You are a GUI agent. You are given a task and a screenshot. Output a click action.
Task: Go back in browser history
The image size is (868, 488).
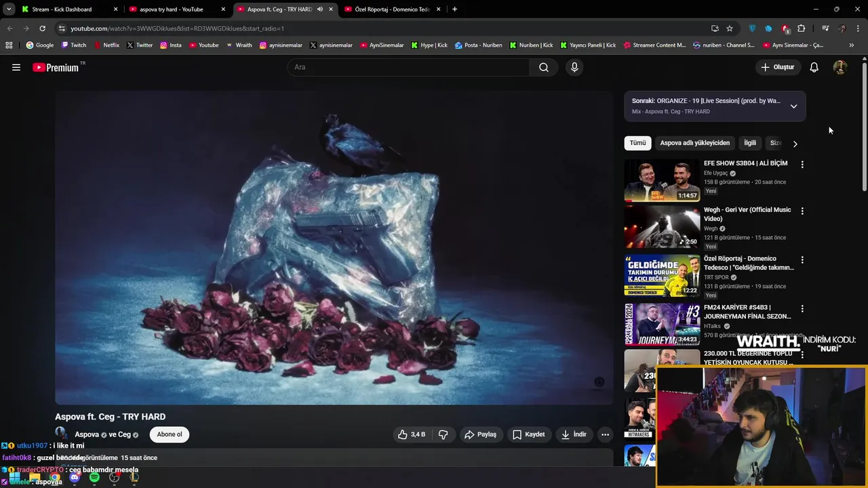[9, 28]
